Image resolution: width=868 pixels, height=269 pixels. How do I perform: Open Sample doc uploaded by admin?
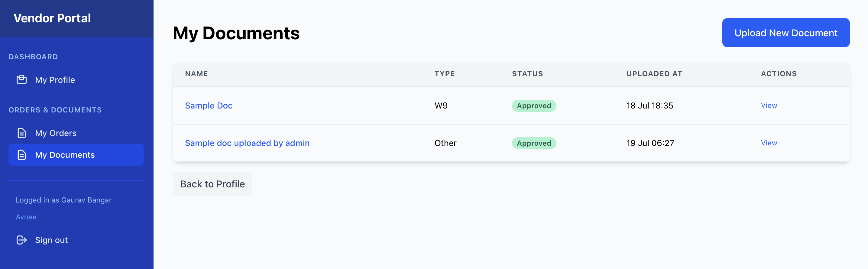pos(247,143)
